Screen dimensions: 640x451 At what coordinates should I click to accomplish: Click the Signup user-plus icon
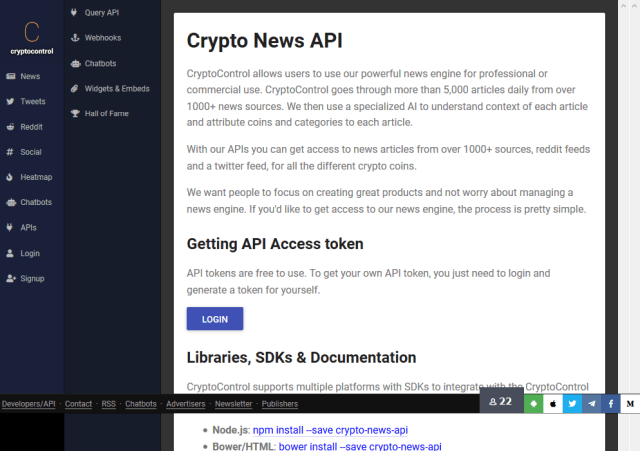point(11,279)
